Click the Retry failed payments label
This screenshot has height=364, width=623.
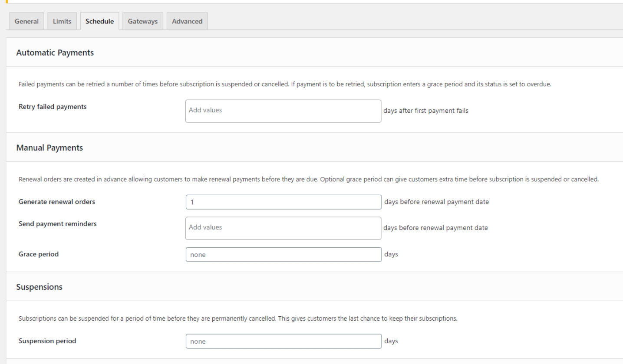tap(53, 107)
